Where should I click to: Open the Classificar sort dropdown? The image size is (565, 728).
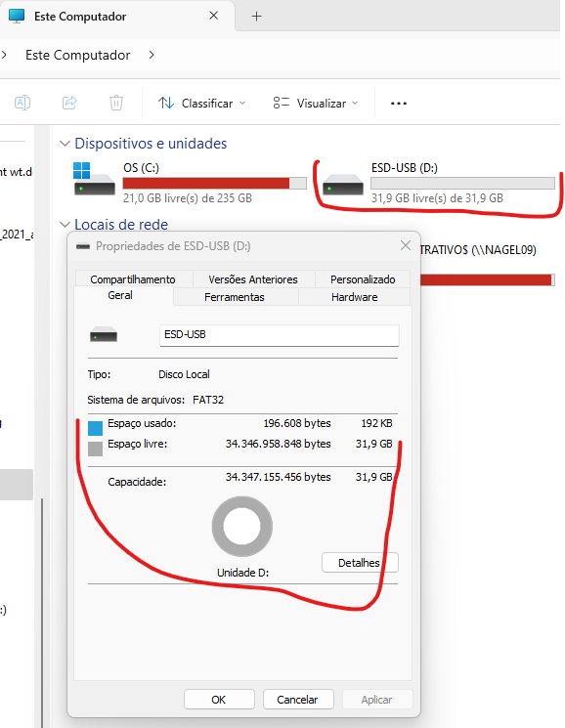coord(201,103)
